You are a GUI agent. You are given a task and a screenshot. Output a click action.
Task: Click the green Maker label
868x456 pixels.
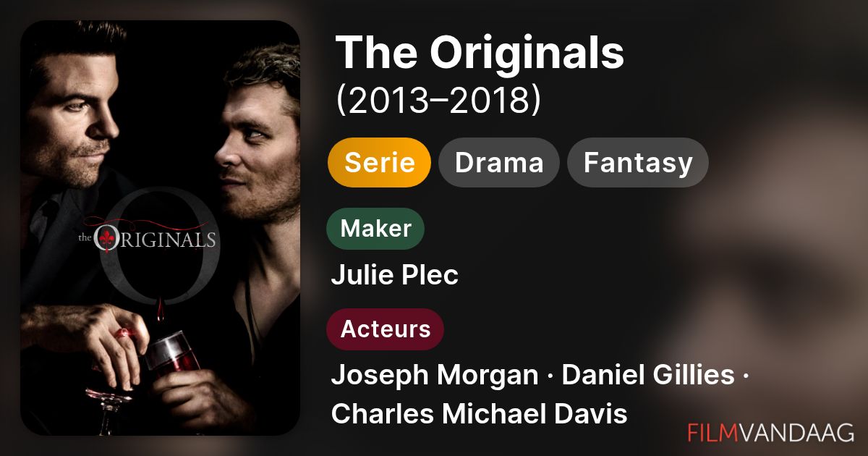click(x=375, y=229)
